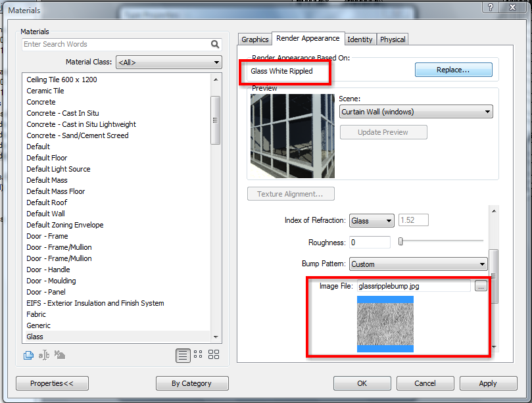The image size is (532, 403).
Task: Click the glassripplebump texture thumbnail
Action: tap(385, 324)
